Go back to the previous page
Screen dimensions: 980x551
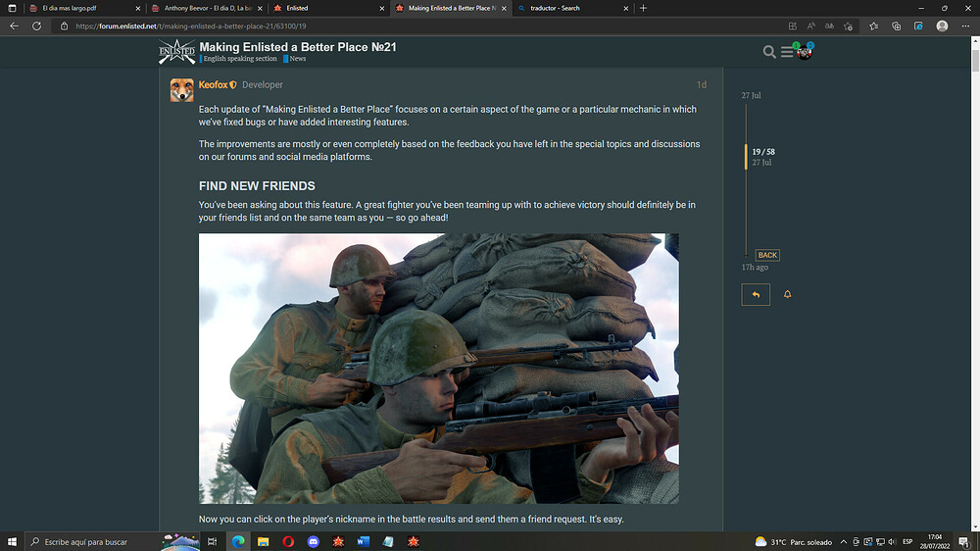pyautogui.click(x=14, y=26)
